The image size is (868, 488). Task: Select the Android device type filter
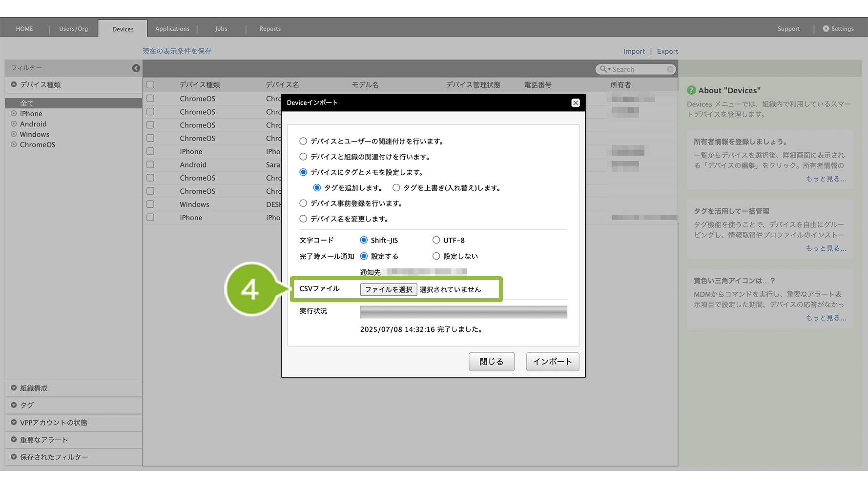[x=33, y=124]
